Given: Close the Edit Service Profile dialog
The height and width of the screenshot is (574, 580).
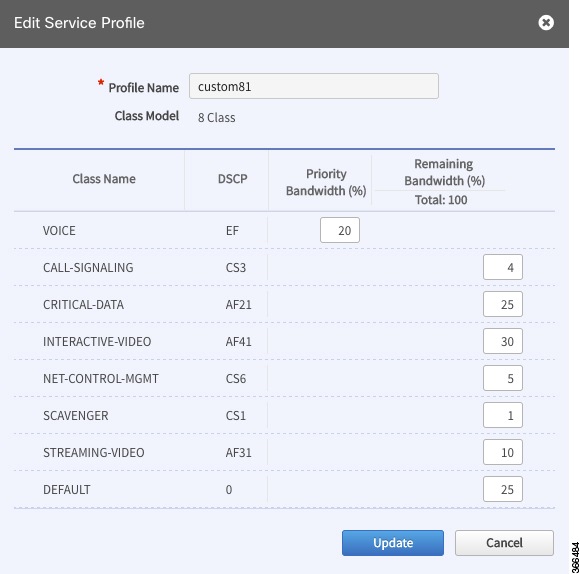Looking at the screenshot, I should (x=546, y=23).
